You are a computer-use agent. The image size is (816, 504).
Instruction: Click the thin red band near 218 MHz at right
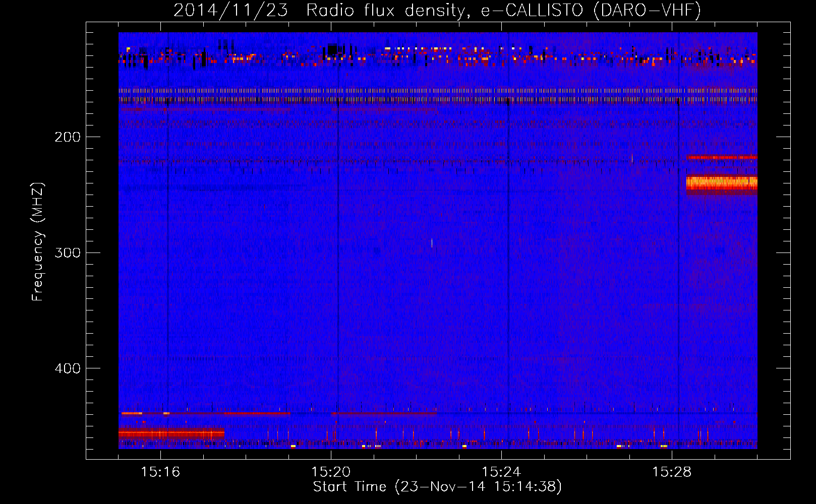point(722,157)
